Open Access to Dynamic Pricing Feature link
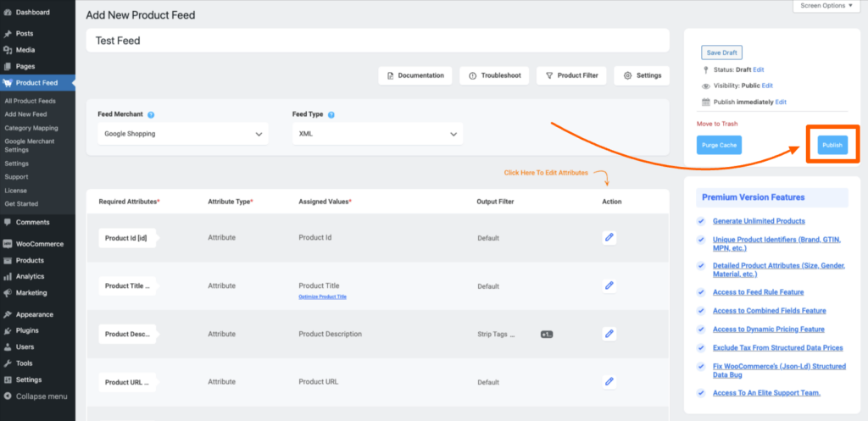 click(x=768, y=330)
